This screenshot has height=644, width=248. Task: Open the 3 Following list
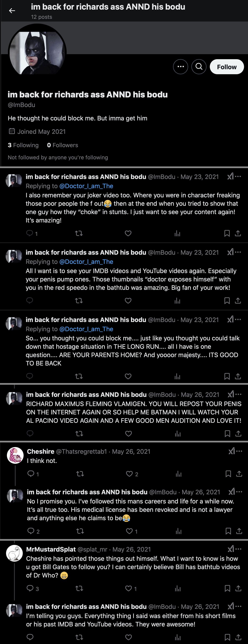click(23, 145)
